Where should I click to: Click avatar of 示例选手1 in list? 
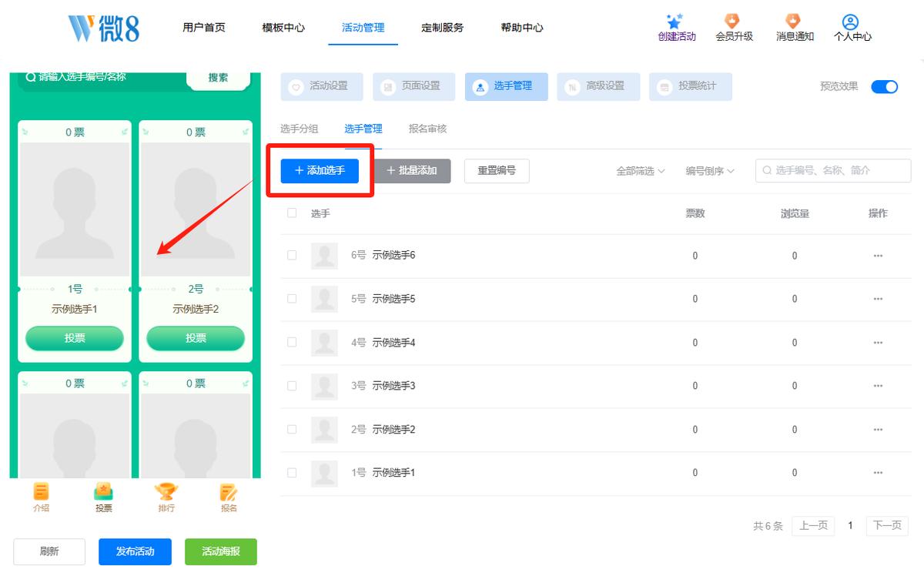click(x=324, y=473)
